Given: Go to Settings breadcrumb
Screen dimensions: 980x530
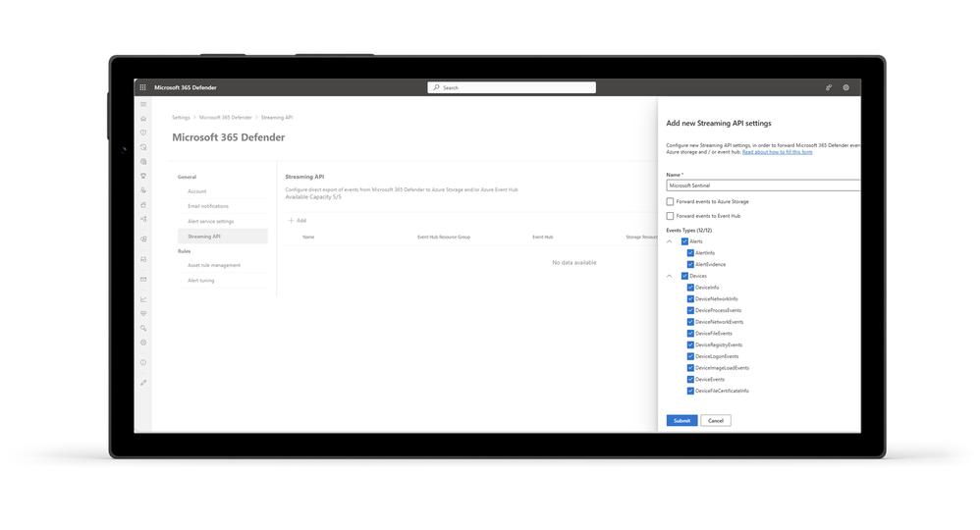Looking at the screenshot, I should (x=181, y=118).
